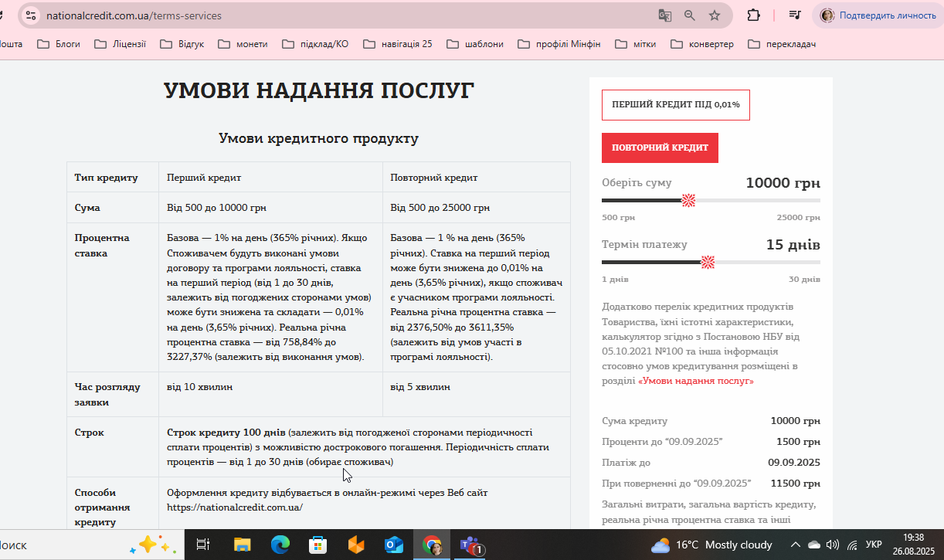
Task: Select 'ПОВТОРНИЙ КРЕДИТ' tab button
Action: (660, 148)
